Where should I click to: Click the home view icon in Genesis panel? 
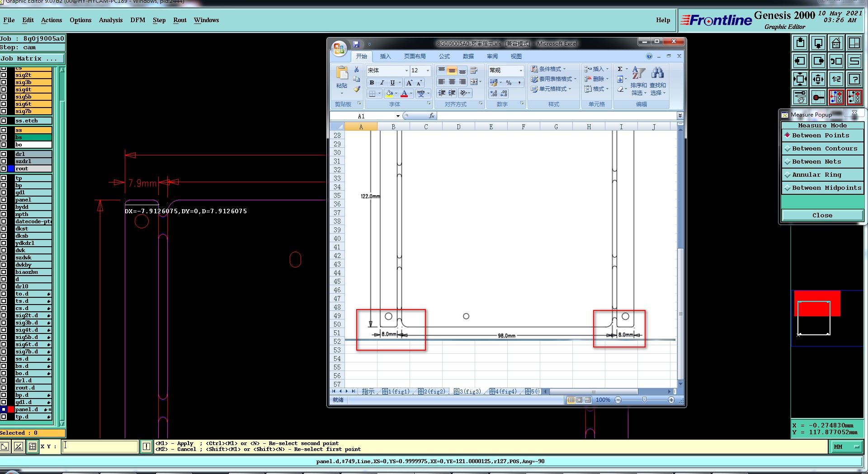tap(836, 43)
